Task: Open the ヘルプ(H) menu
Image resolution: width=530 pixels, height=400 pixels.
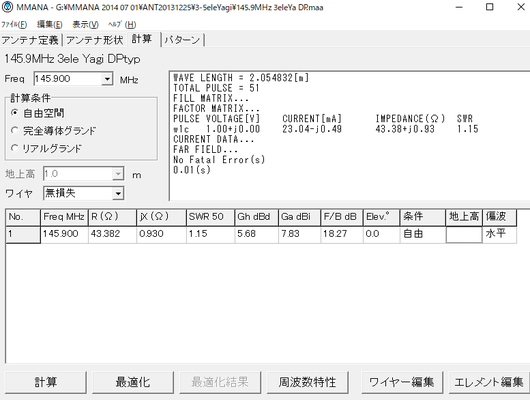Action: coord(122,25)
